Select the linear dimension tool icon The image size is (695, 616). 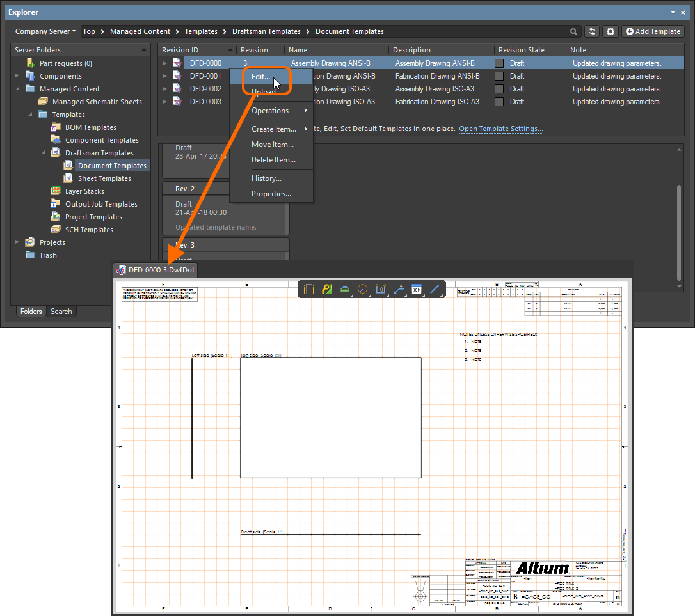(381, 290)
